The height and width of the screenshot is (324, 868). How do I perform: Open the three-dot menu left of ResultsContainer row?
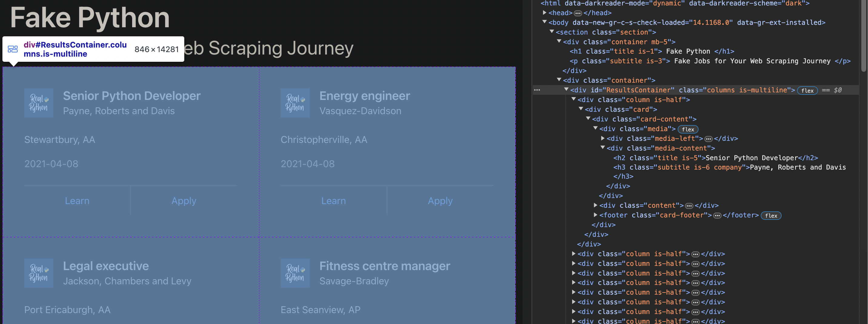click(x=537, y=90)
